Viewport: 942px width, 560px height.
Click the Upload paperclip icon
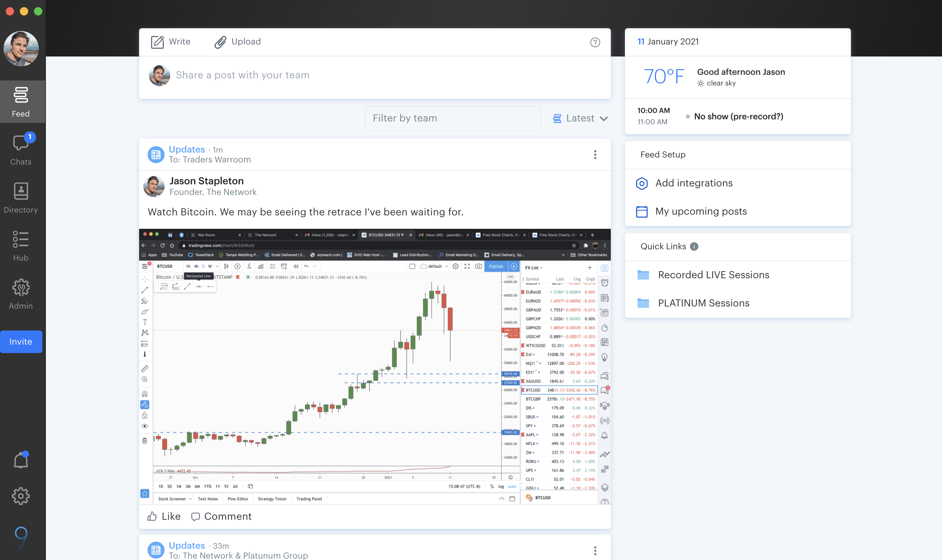[x=220, y=42]
